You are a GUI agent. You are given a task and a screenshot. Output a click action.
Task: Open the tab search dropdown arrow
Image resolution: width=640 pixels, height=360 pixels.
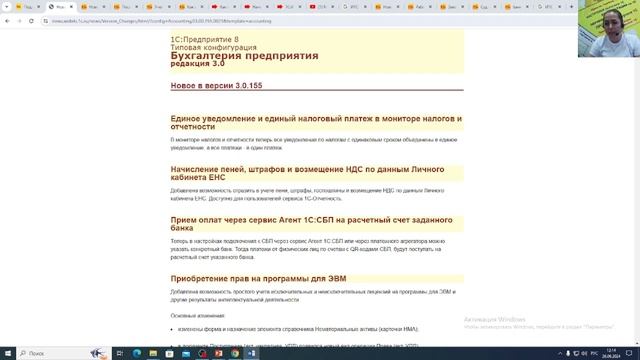click(7, 7)
